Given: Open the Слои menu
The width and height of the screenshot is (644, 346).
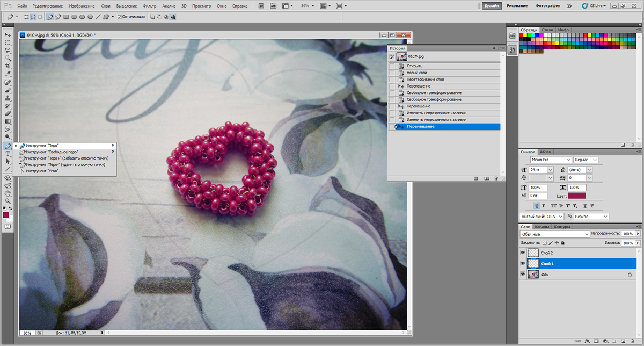Looking at the screenshot, I should [106, 5].
